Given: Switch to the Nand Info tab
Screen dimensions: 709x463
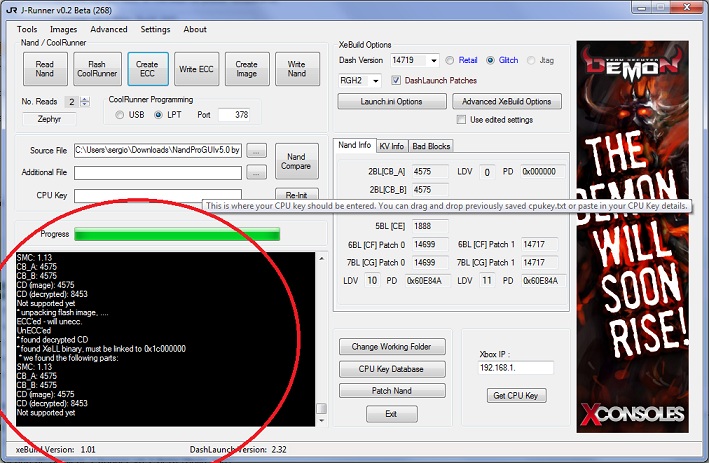Looking at the screenshot, I should point(354,145).
